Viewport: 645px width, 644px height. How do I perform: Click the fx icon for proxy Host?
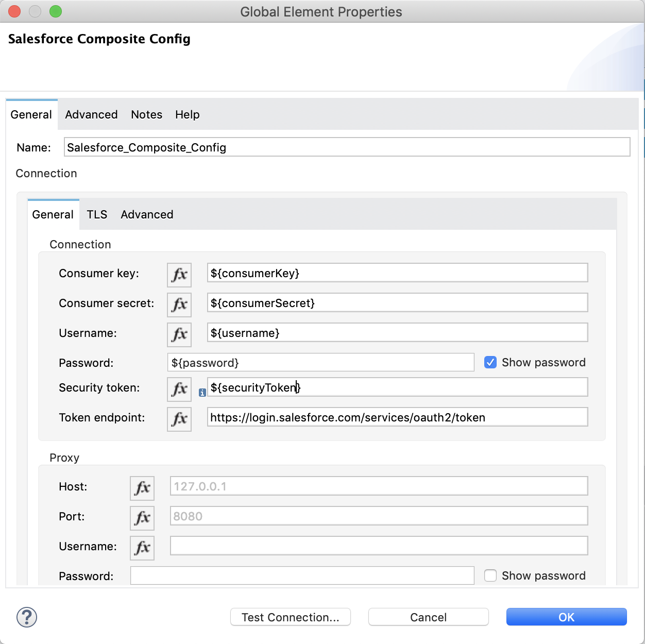tap(142, 488)
